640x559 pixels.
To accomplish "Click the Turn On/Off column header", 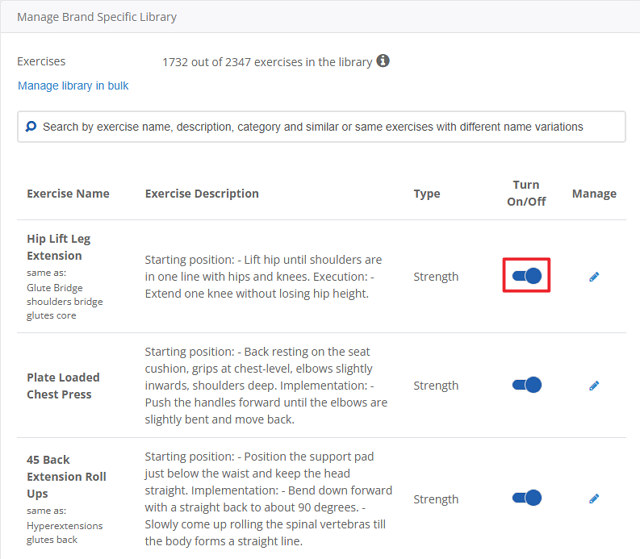I will 526,193.
